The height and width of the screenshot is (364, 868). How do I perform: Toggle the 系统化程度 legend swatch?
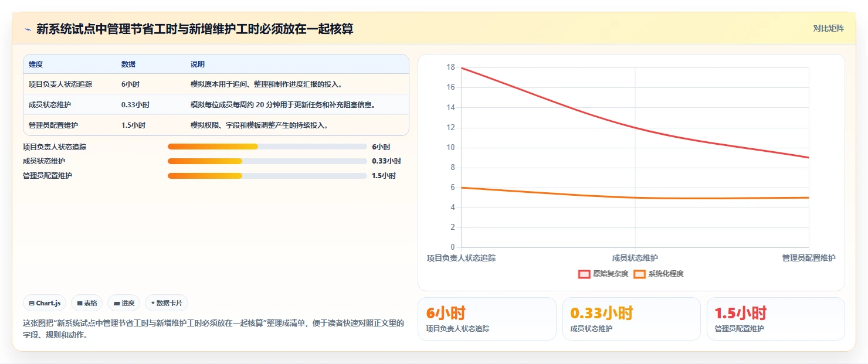coord(639,274)
